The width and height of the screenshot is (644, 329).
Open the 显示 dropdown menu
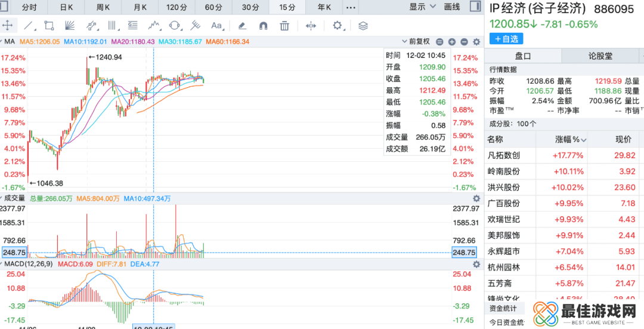420,7
